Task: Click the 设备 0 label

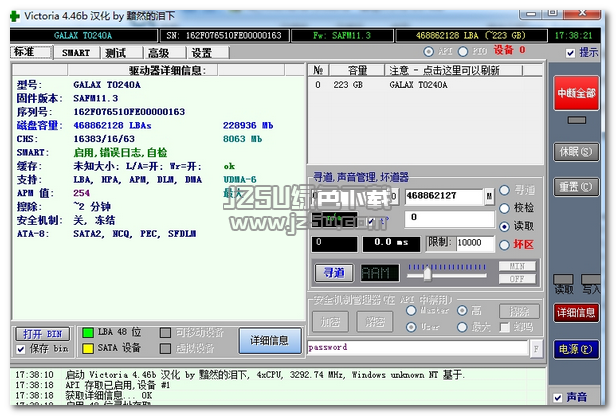Action: 510,50
